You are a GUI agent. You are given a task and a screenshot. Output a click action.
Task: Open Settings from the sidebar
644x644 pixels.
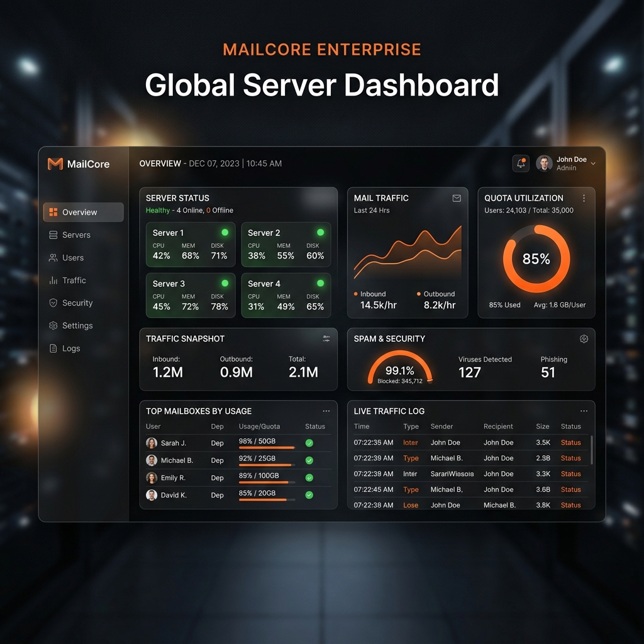click(84, 325)
